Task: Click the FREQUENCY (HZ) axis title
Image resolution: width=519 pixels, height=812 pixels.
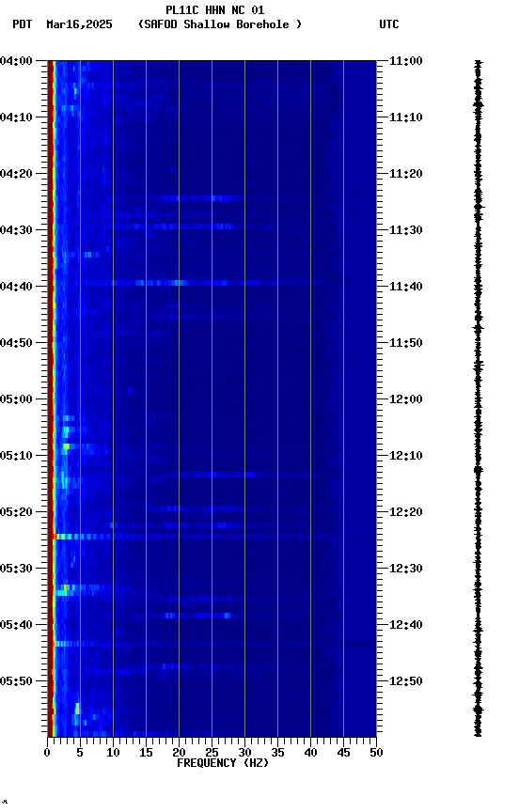Action: click(x=223, y=763)
